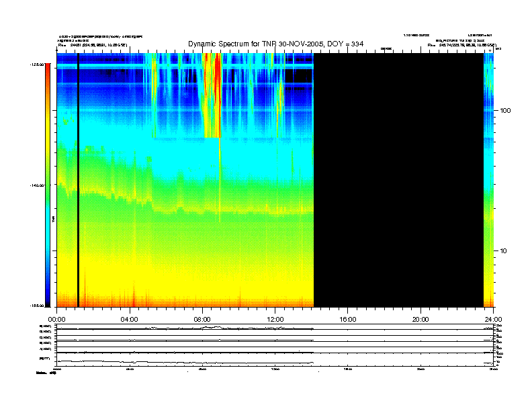Click the -125.00 color scale label
This screenshot has width=532, height=411.
pyautogui.click(x=38, y=64)
